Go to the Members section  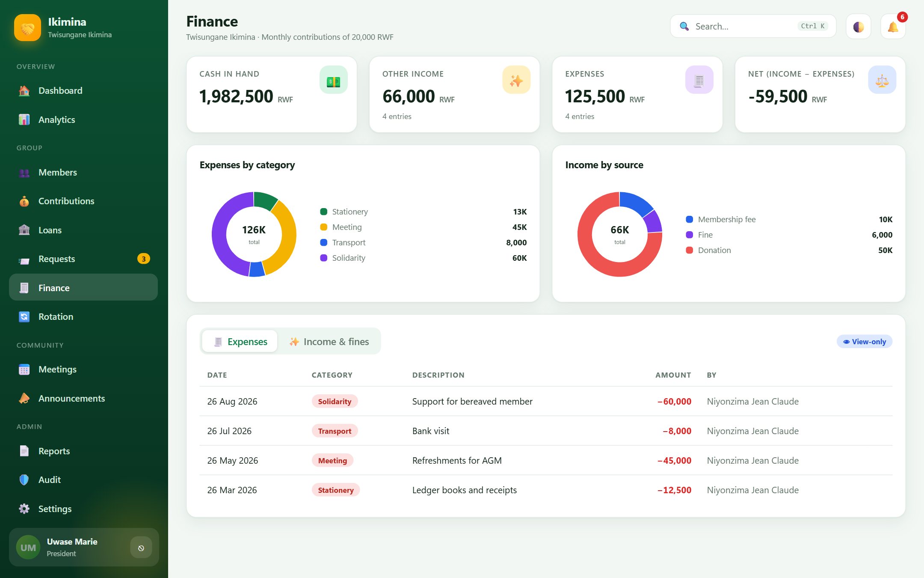click(x=83, y=172)
